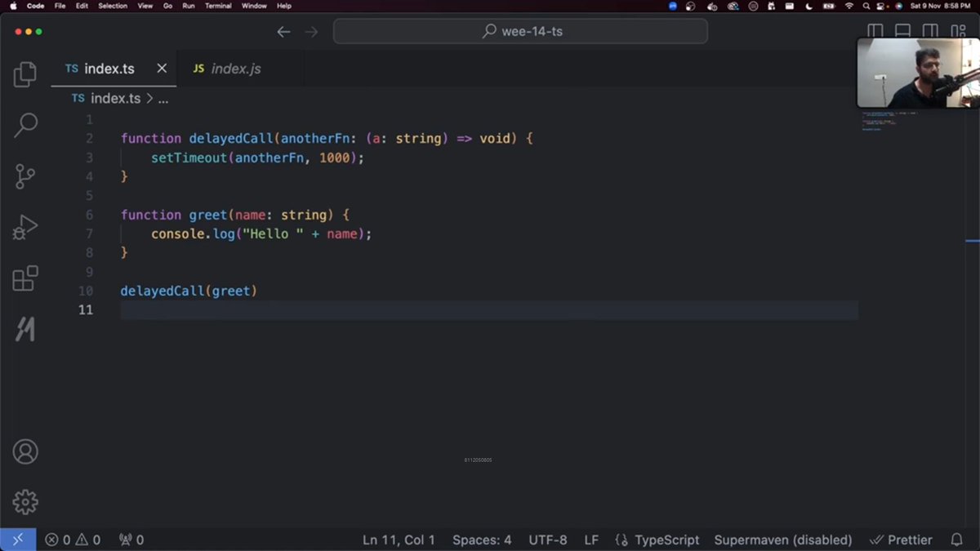
Task: Open the Customize Layout dropdown
Action: [957, 29]
